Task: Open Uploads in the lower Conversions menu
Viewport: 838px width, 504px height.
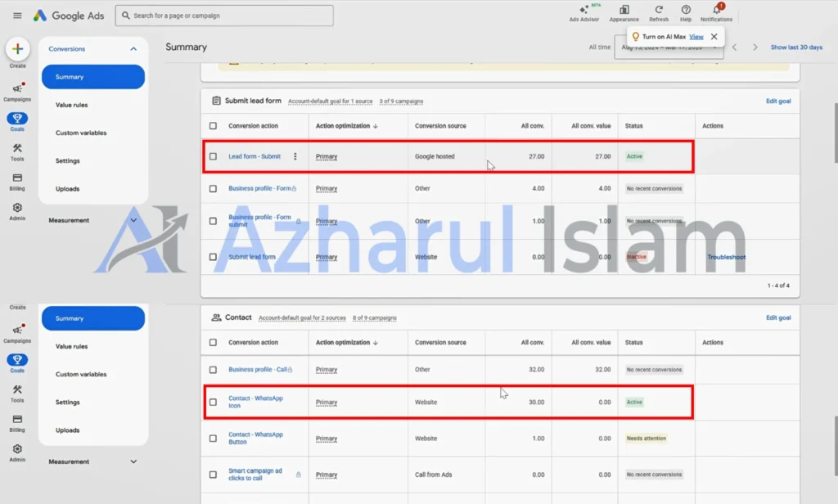Action: (x=67, y=430)
